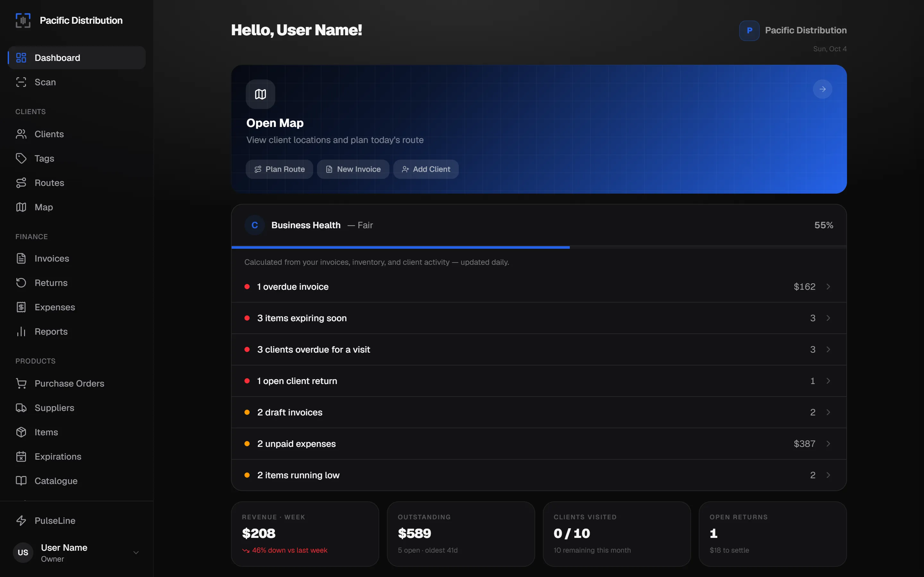
Task: Expand the User Name account menu chevron
Action: pyautogui.click(x=136, y=553)
